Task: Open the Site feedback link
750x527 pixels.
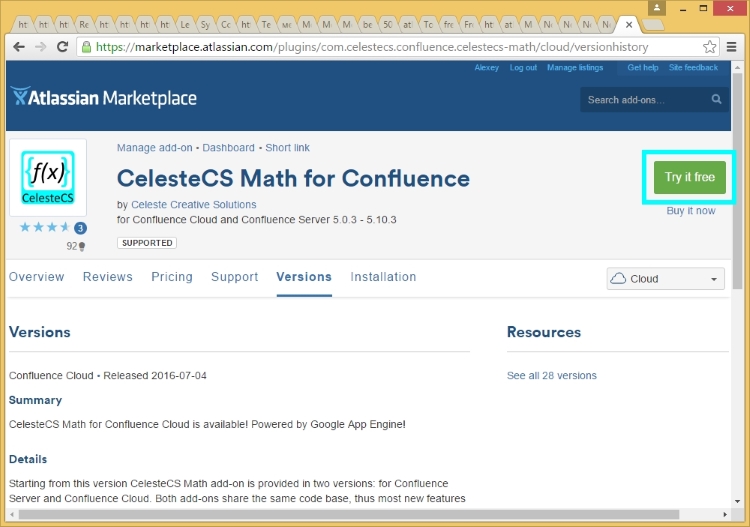Action: pos(693,68)
